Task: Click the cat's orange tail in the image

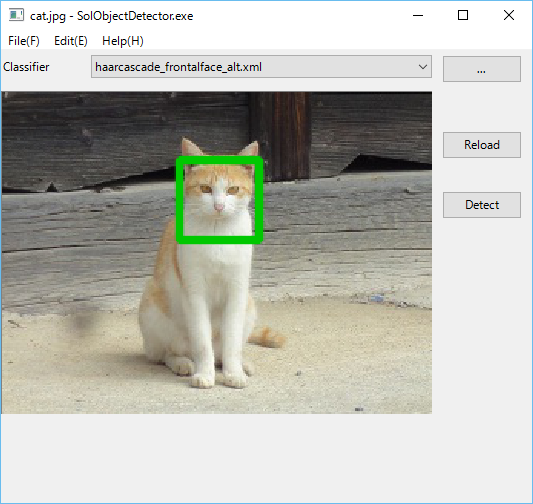Action: (268, 337)
